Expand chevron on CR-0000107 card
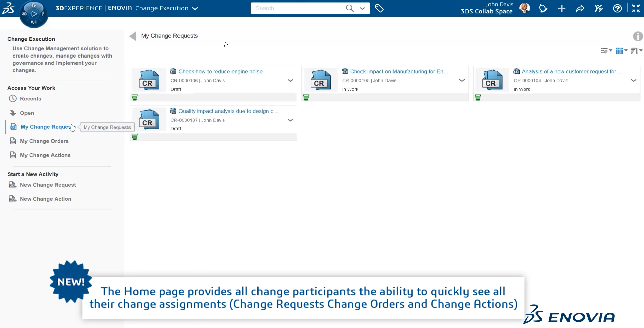644x328 pixels. 290,120
